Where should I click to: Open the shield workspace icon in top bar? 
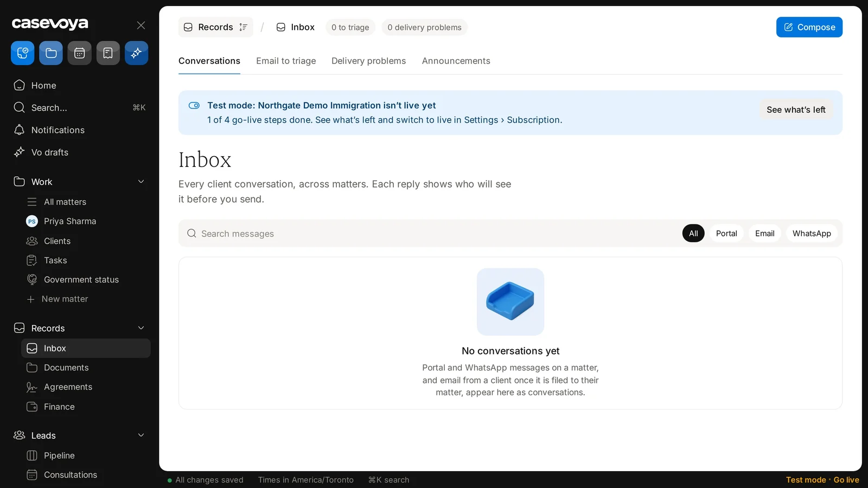pos(22,53)
